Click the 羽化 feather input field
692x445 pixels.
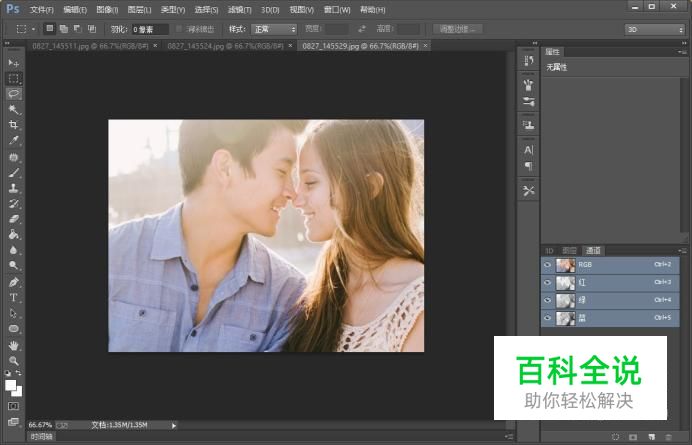pyautogui.click(x=150, y=29)
